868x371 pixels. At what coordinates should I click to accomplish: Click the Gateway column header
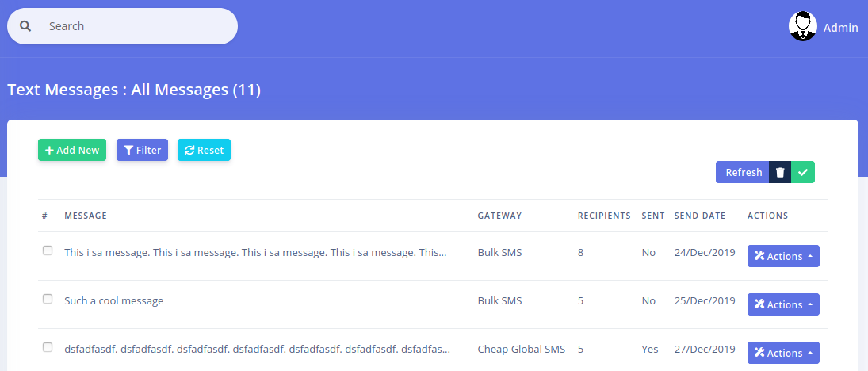(499, 216)
